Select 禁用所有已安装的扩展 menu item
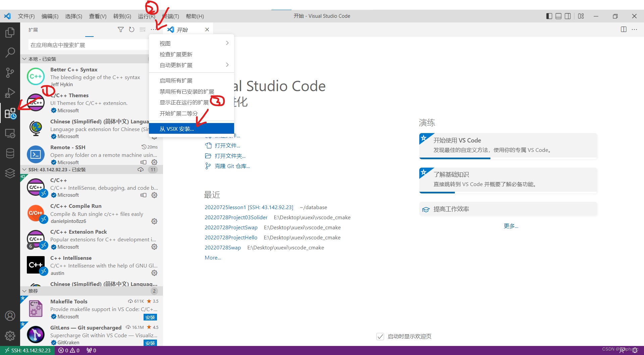 [x=191, y=92]
